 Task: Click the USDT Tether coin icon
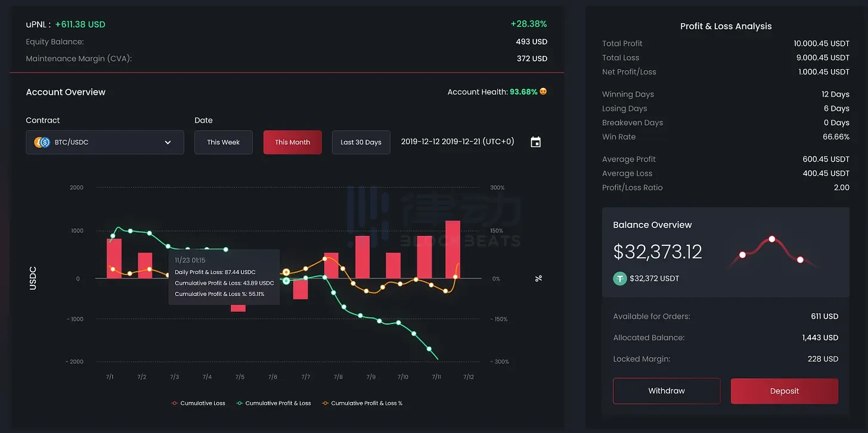tap(620, 278)
